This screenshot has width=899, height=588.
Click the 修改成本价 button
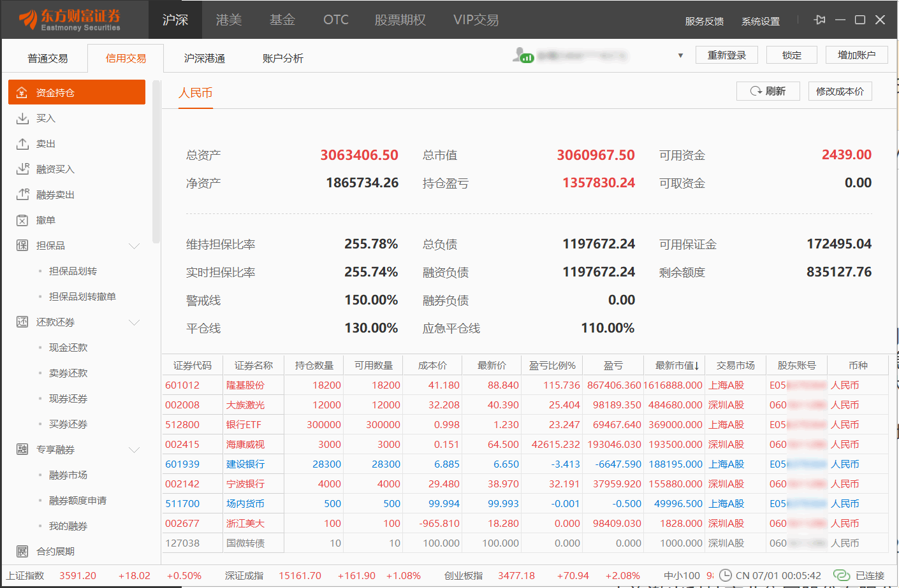coord(840,91)
